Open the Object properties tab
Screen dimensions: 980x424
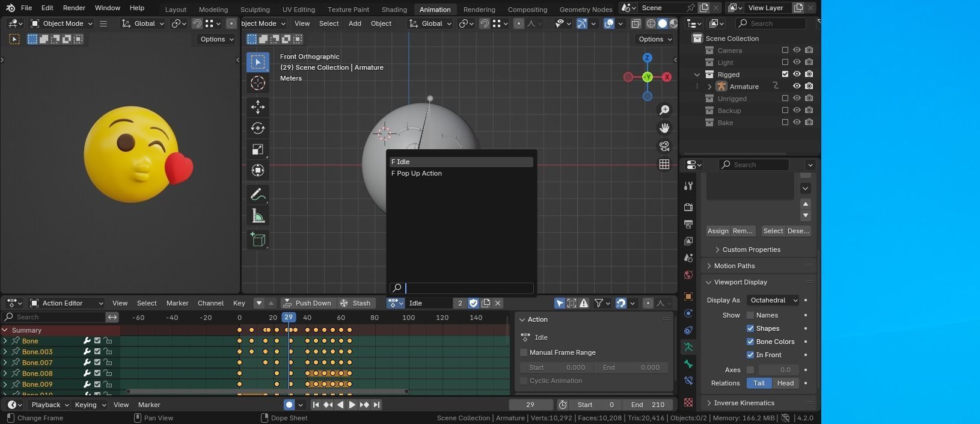coord(688,296)
